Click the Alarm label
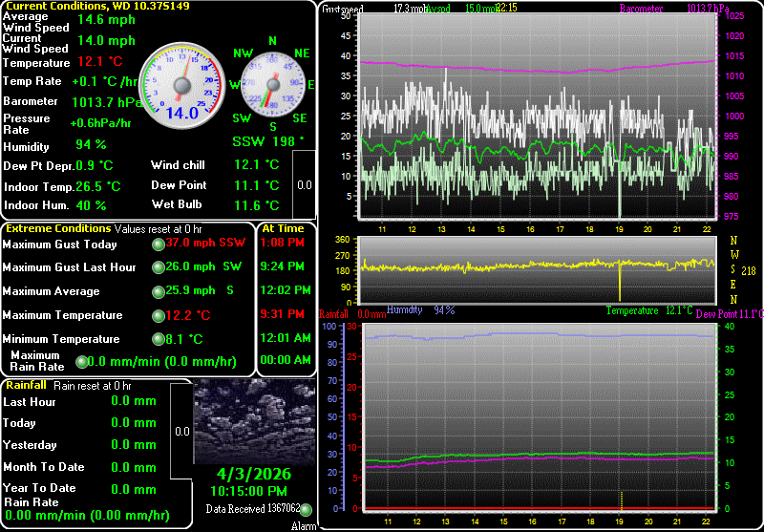 click(302, 525)
